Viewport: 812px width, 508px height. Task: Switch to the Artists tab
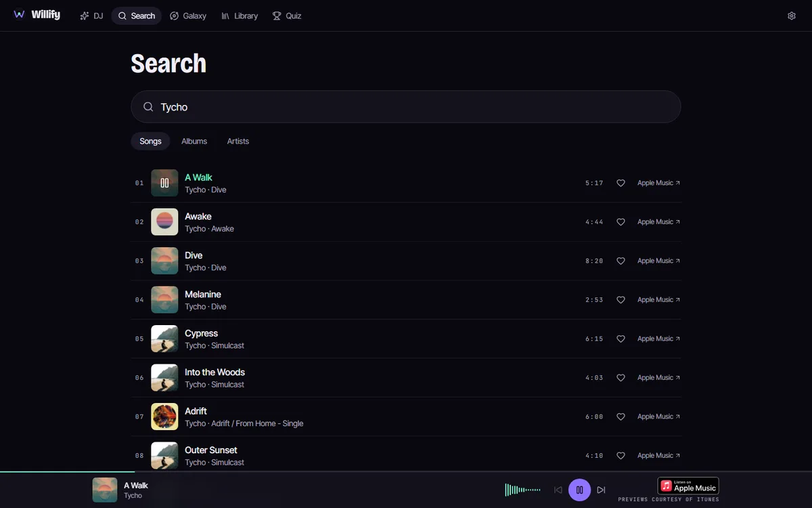tap(238, 141)
